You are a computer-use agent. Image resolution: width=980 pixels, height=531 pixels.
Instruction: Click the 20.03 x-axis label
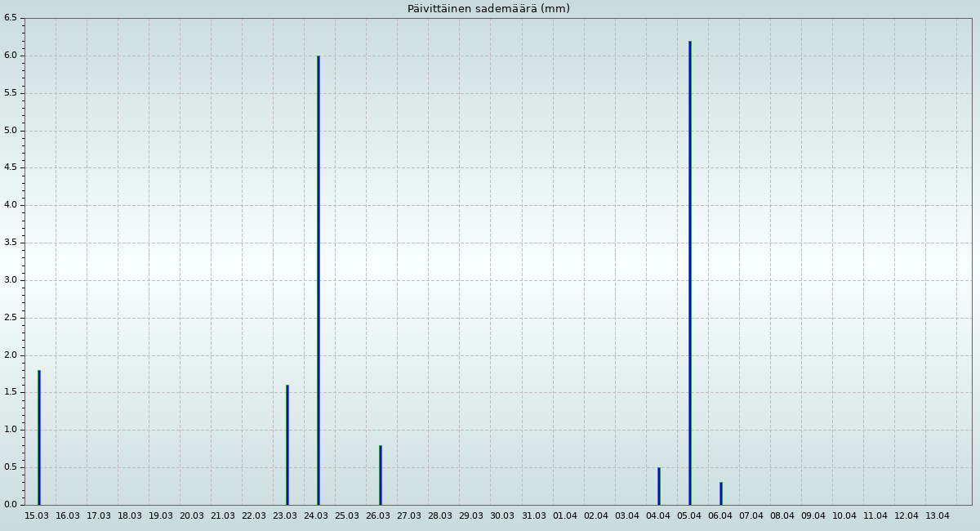(192, 516)
